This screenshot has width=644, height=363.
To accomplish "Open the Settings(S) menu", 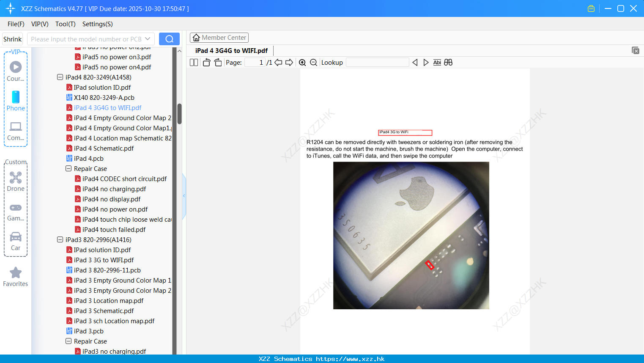I will click(x=98, y=24).
